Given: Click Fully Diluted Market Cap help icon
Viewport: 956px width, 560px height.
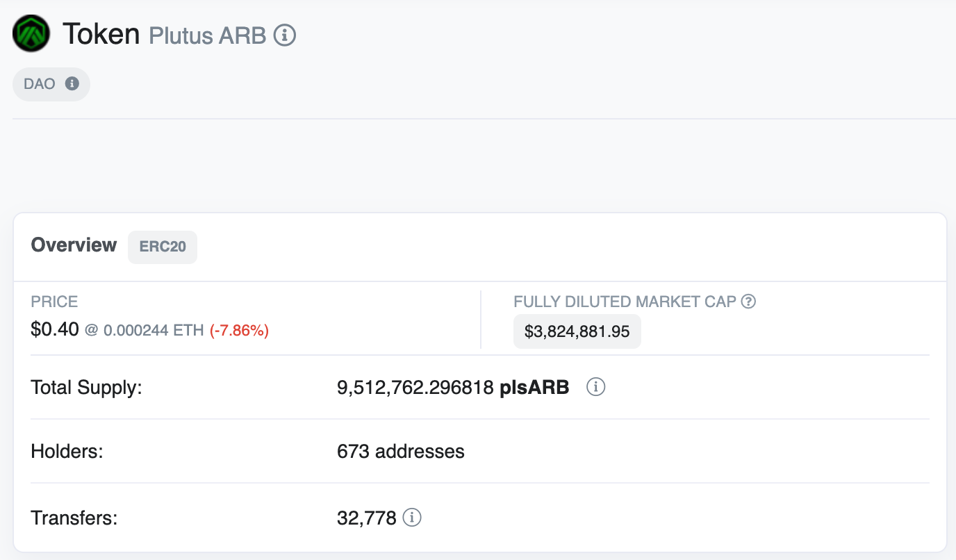Looking at the screenshot, I should click(x=748, y=302).
